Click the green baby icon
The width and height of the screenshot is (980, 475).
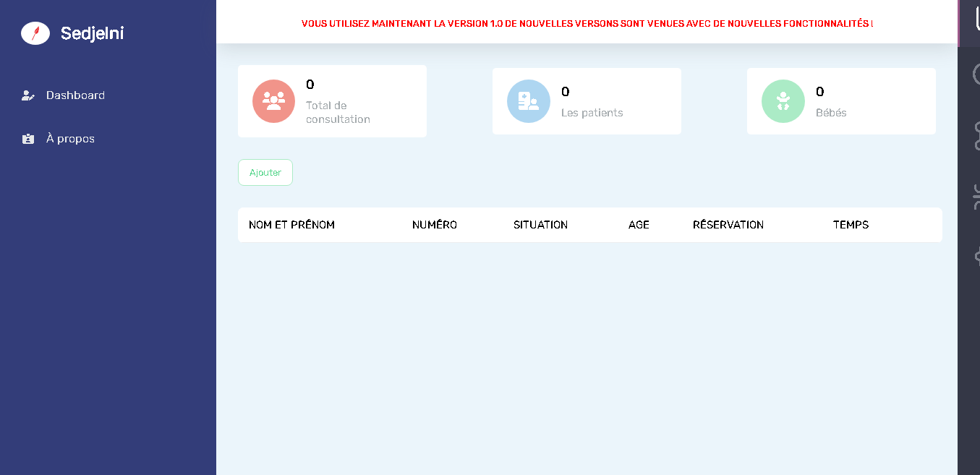pos(783,101)
